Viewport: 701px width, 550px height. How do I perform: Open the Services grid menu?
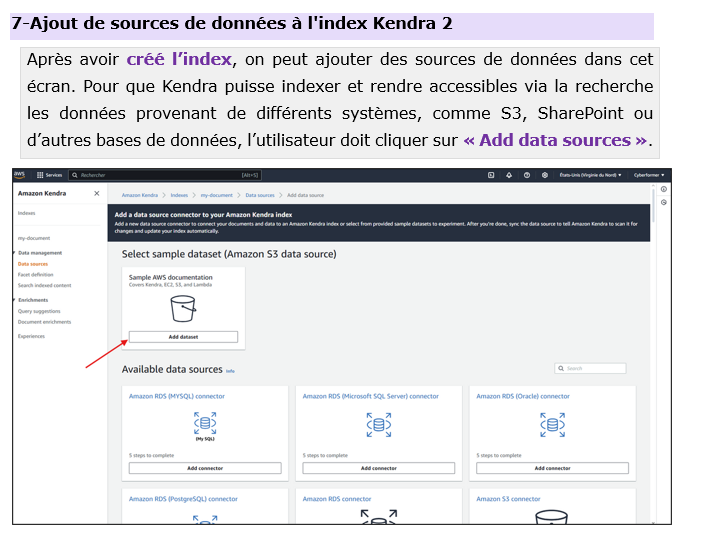[49, 175]
